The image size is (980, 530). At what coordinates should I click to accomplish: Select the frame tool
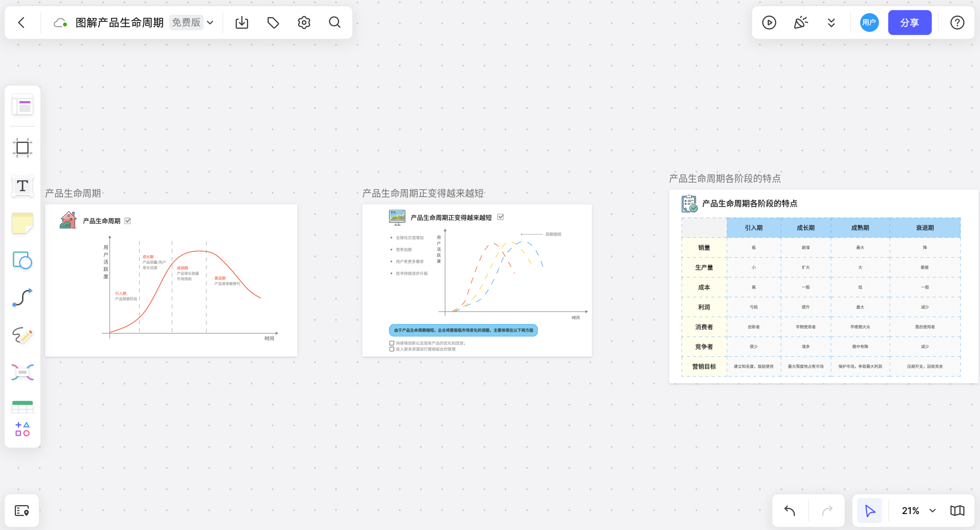[x=23, y=148]
